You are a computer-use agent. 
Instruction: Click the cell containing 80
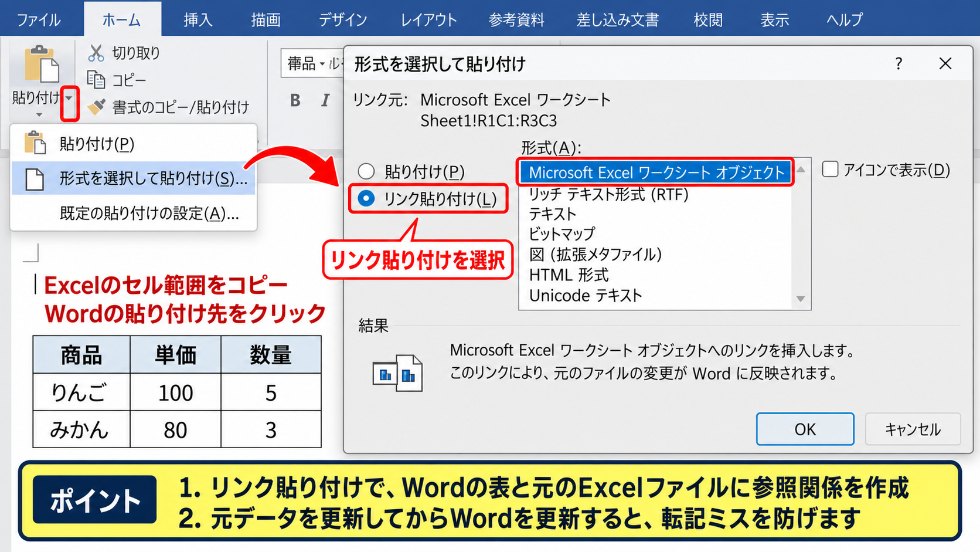coord(175,429)
